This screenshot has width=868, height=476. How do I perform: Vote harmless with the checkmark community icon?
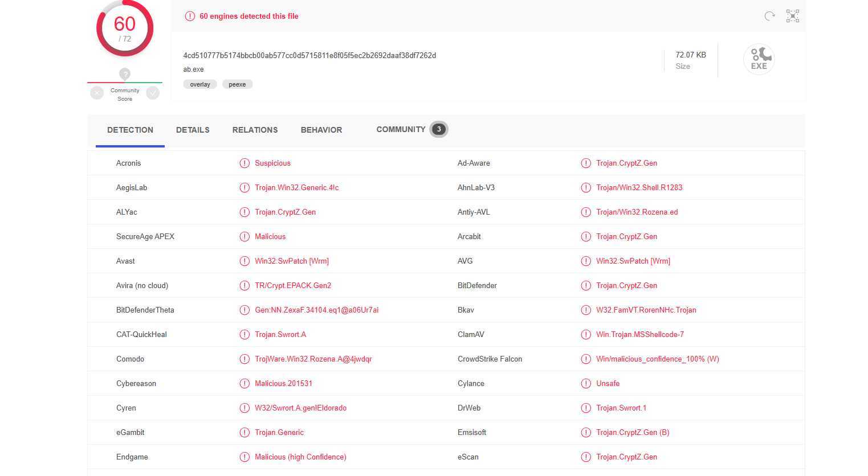(153, 93)
